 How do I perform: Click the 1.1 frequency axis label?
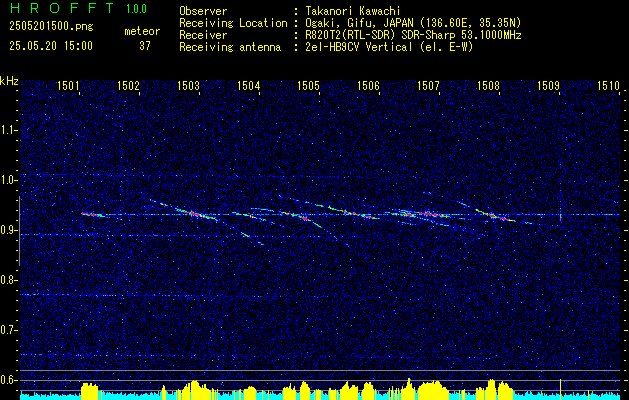coord(8,130)
